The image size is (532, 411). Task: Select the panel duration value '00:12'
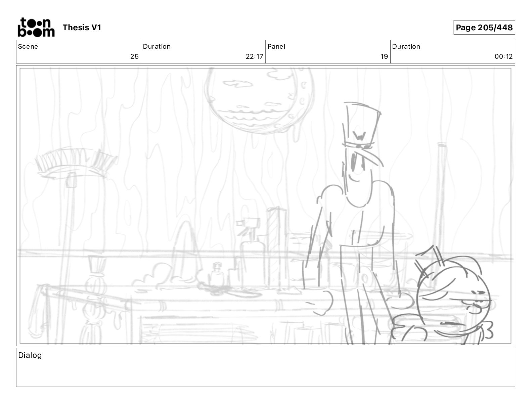click(503, 56)
